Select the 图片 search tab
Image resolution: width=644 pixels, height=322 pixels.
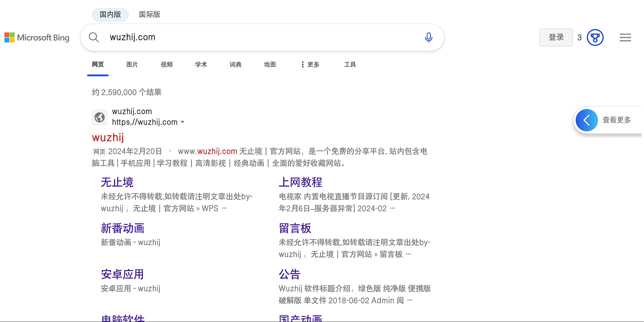[x=132, y=64]
